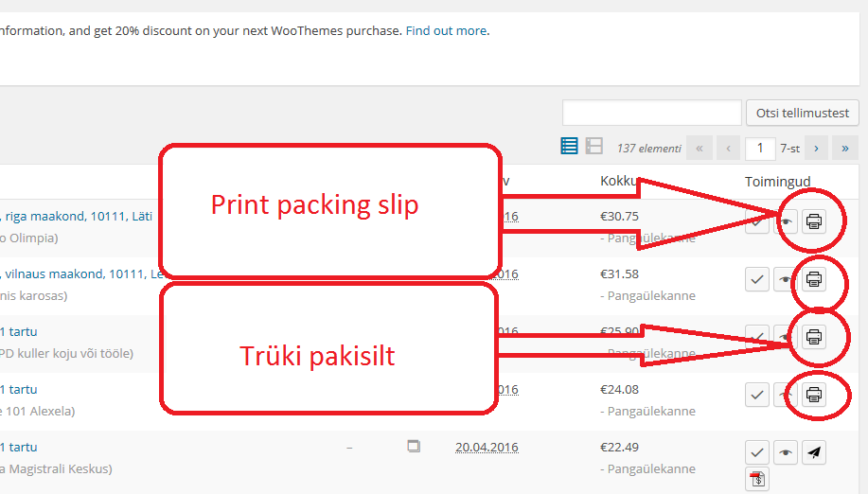Click printer icon on the €25.90 order
This screenshot has height=494, width=868.
click(813, 337)
